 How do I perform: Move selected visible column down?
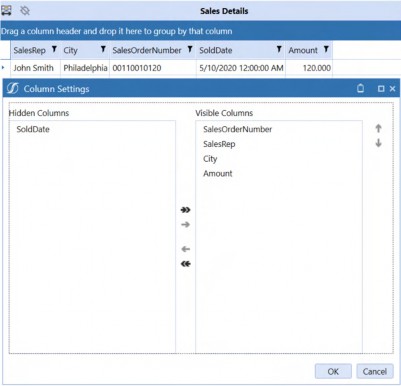pyautogui.click(x=378, y=143)
